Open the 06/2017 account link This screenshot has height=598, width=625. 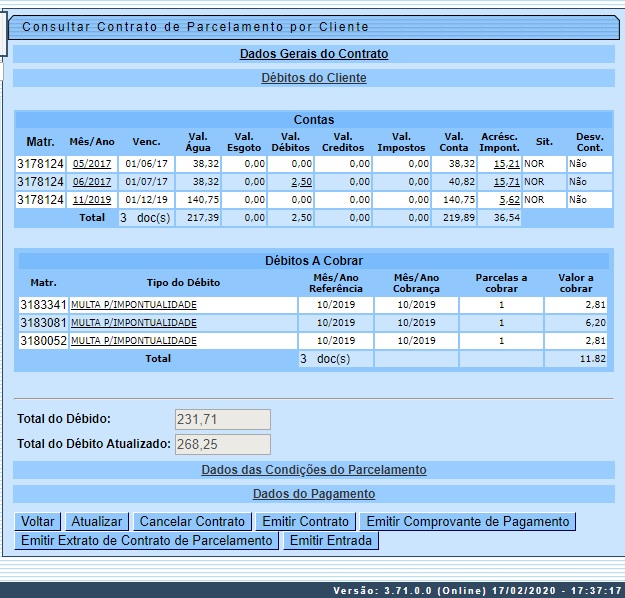click(92, 182)
